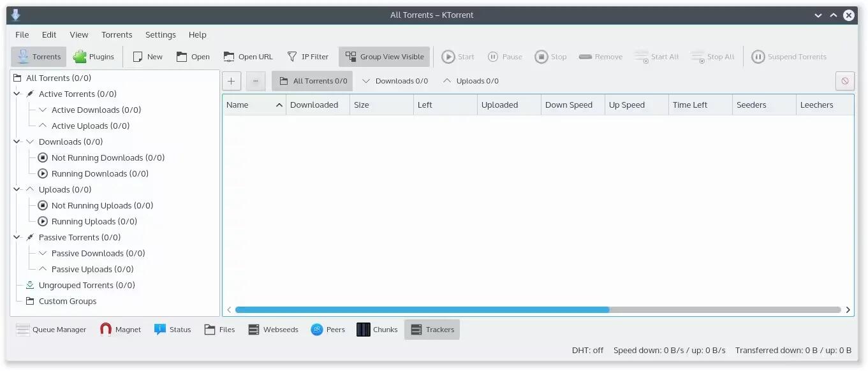Select All Torrents (0/0) in tree
868x371 pixels.
tap(59, 78)
